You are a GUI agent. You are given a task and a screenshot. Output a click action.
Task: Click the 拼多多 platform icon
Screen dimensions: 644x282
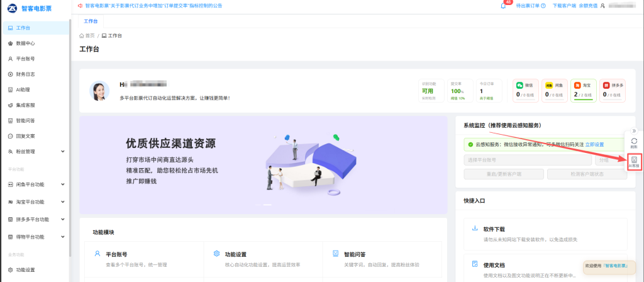click(x=606, y=85)
